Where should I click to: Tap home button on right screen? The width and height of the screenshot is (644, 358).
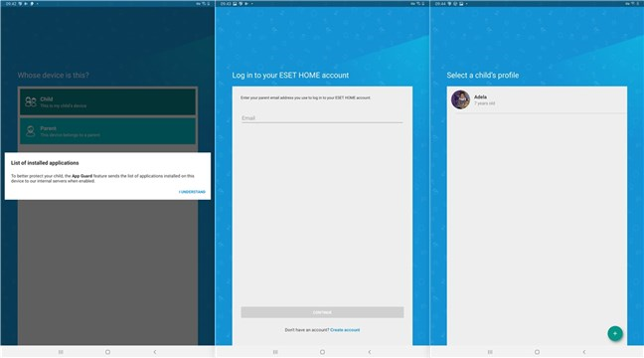pyautogui.click(x=537, y=352)
